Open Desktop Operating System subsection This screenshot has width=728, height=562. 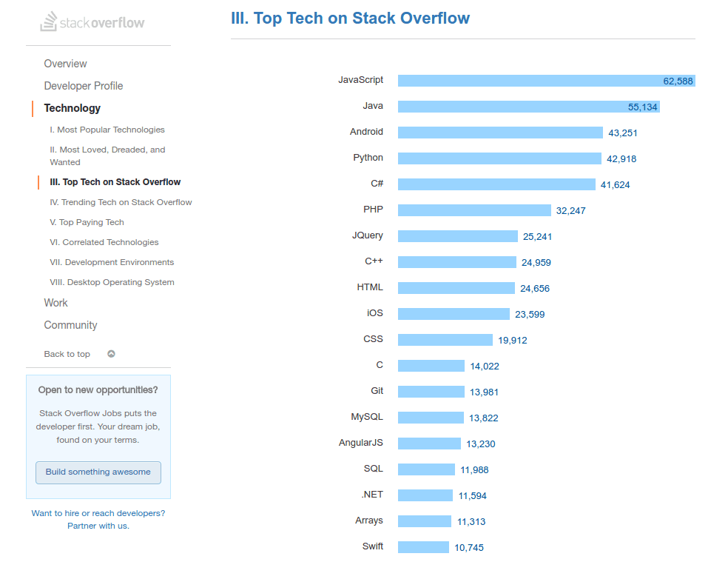tap(112, 282)
